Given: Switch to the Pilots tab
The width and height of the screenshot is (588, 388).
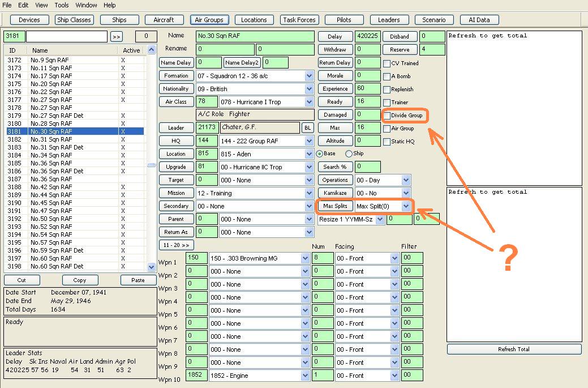Looking at the screenshot, I should (x=344, y=20).
